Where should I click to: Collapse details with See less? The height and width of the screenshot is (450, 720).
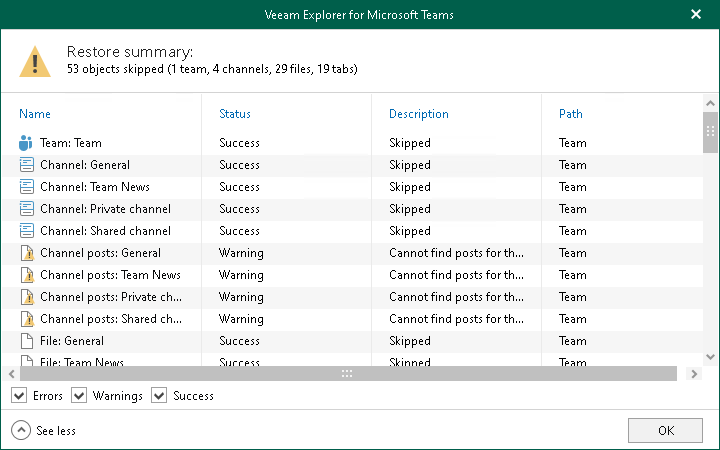tap(21, 431)
